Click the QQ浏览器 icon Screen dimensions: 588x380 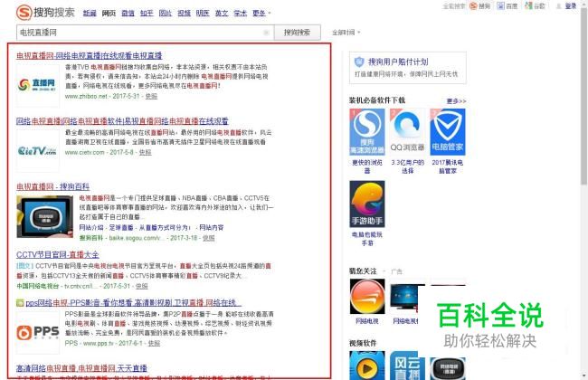[407, 132]
